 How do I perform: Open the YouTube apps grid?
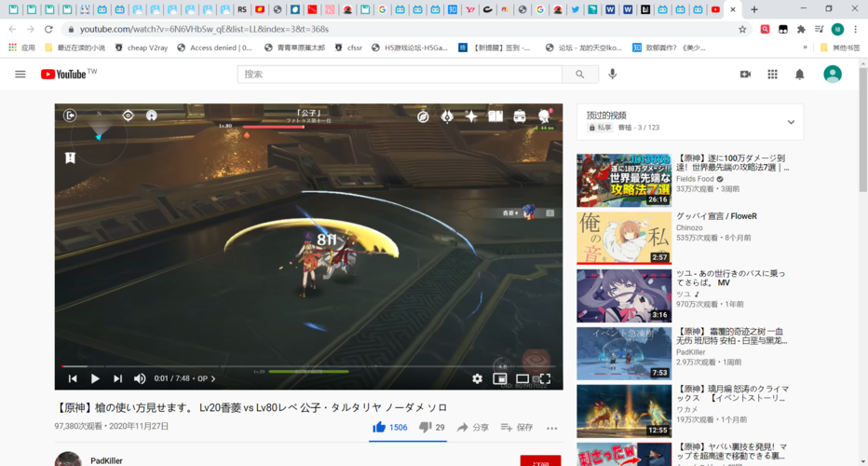(x=772, y=75)
